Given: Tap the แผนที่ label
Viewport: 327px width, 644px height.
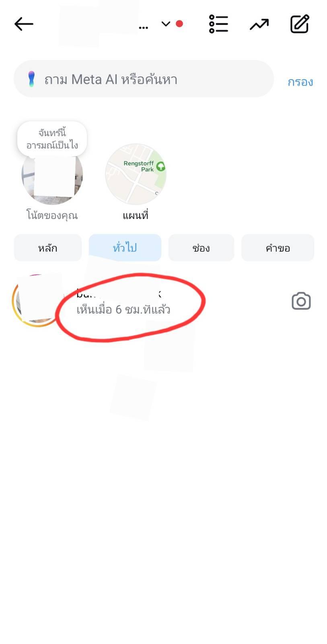Looking at the screenshot, I should (x=136, y=215).
